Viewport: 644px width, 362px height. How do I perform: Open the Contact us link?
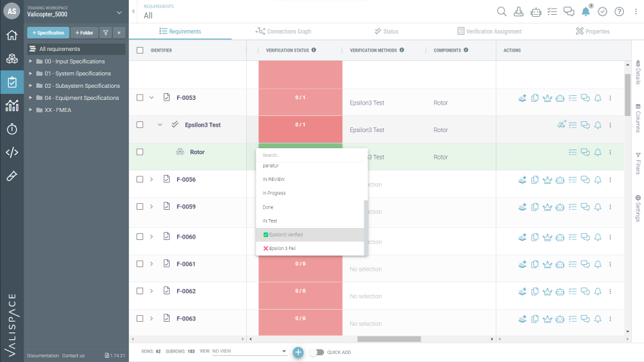pos(73,356)
